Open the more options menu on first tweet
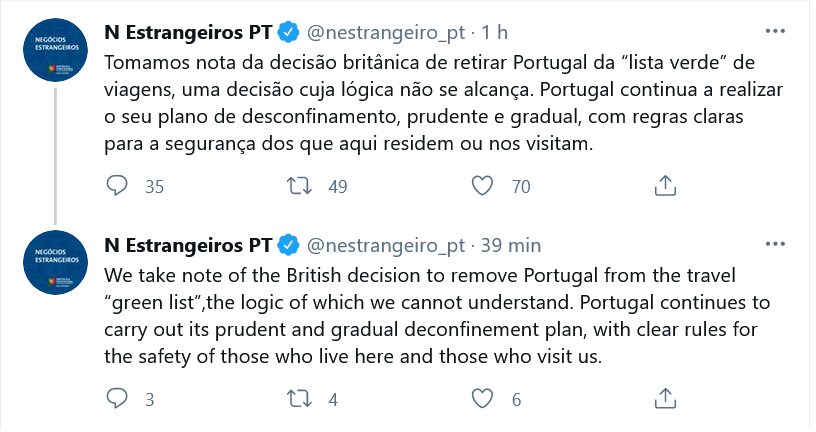 click(775, 31)
